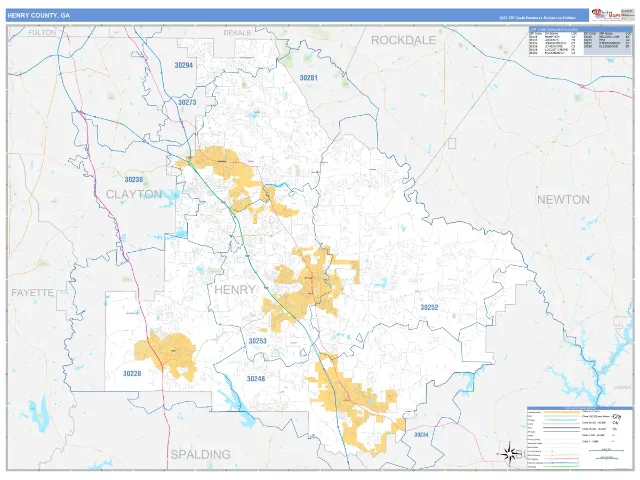
Task: Click the small JASPER county label
Action: (x=622, y=387)
